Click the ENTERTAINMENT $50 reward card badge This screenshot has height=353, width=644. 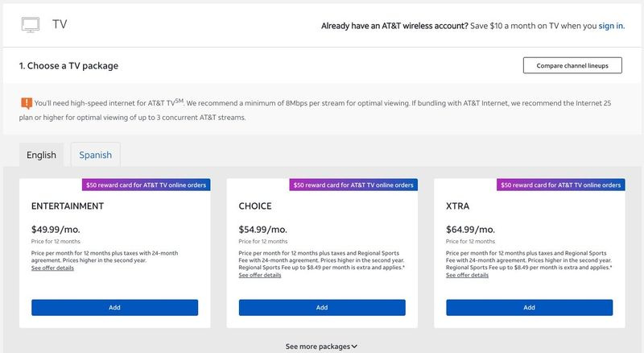coord(147,185)
